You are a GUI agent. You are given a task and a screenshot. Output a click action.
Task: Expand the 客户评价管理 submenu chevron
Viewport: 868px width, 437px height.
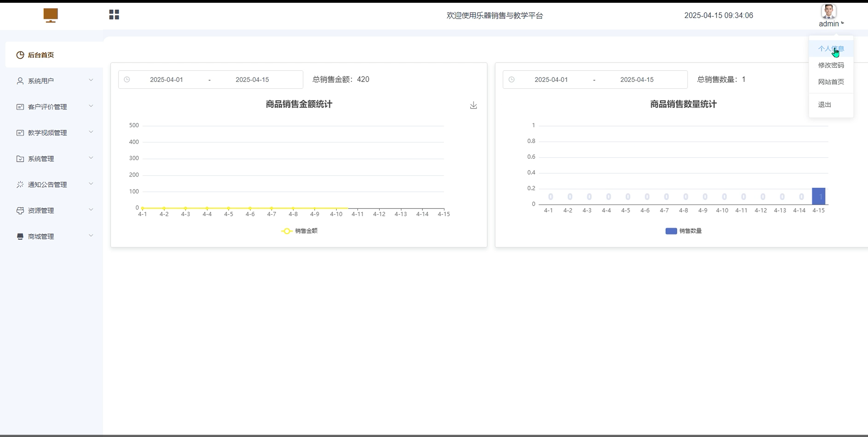(91, 106)
